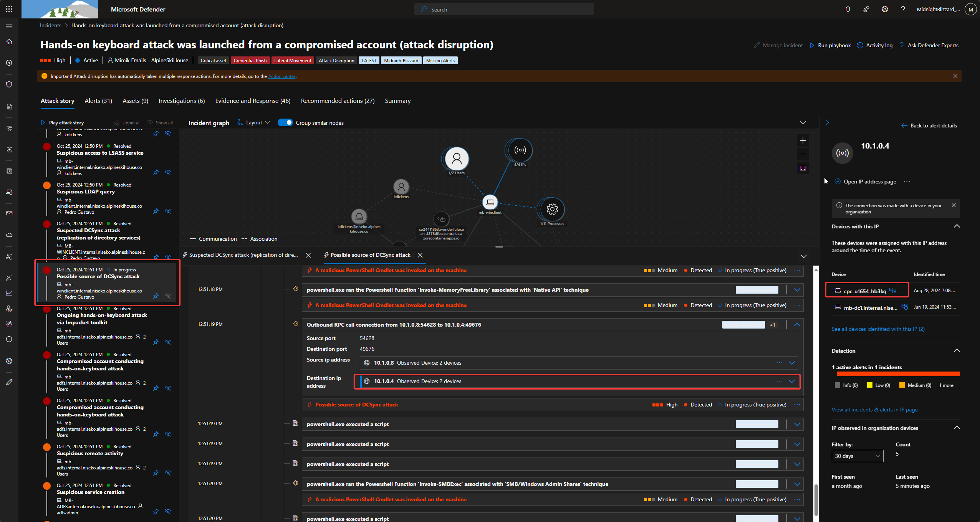
Task: Open the Recommended actions tab
Action: [x=337, y=101]
